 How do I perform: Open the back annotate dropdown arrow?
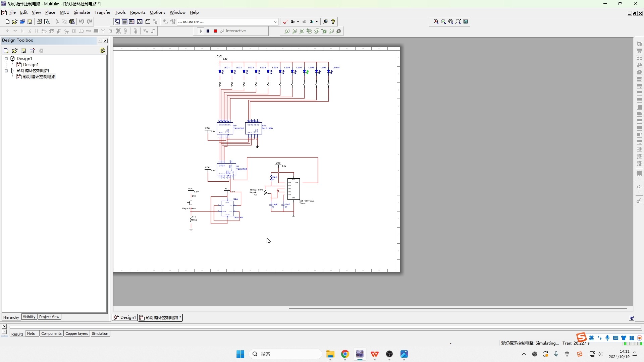click(298, 22)
